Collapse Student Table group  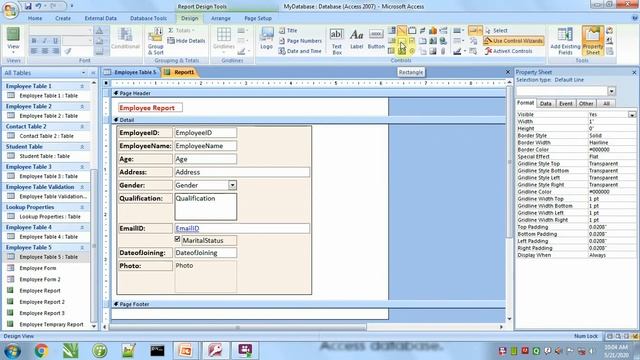[82, 147]
